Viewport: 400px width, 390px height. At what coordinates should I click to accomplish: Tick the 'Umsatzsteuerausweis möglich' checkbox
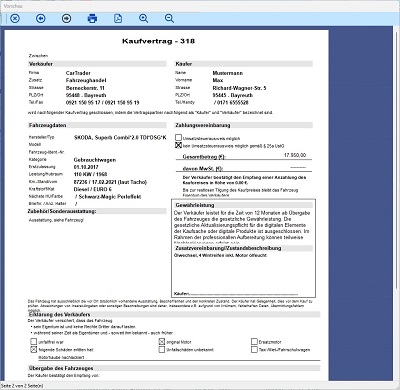pyautogui.click(x=179, y=137)
